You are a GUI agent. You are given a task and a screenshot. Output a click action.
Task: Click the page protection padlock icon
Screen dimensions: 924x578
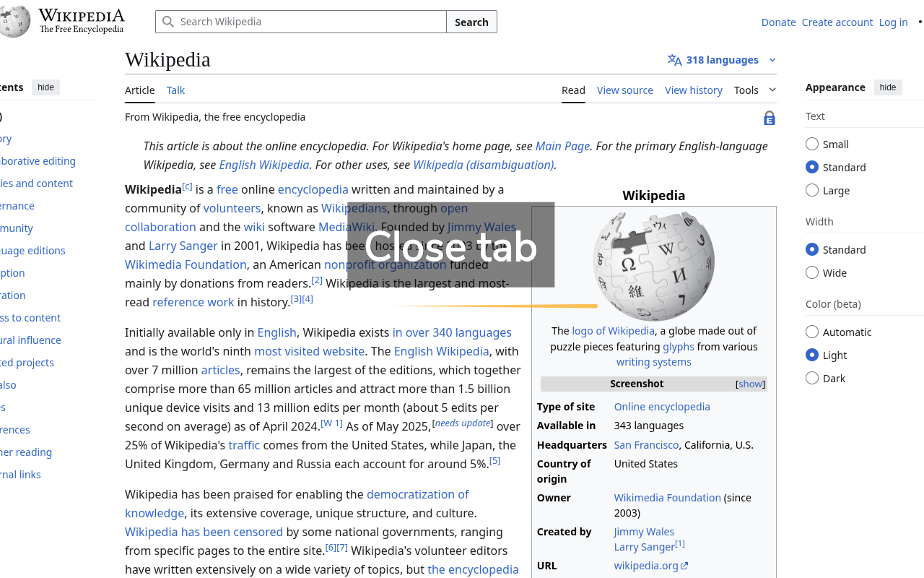coord(769,117)
